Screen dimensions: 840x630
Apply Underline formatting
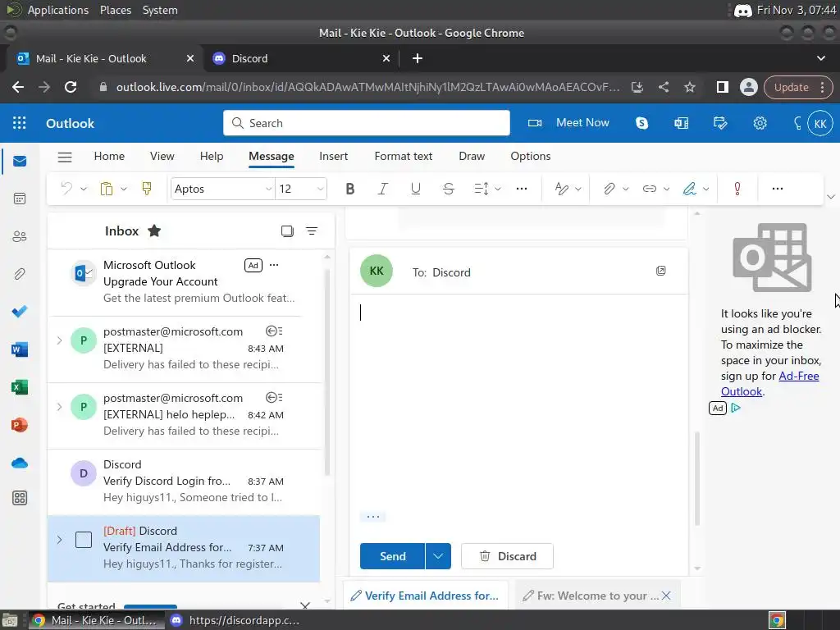(x=415, y=189)
